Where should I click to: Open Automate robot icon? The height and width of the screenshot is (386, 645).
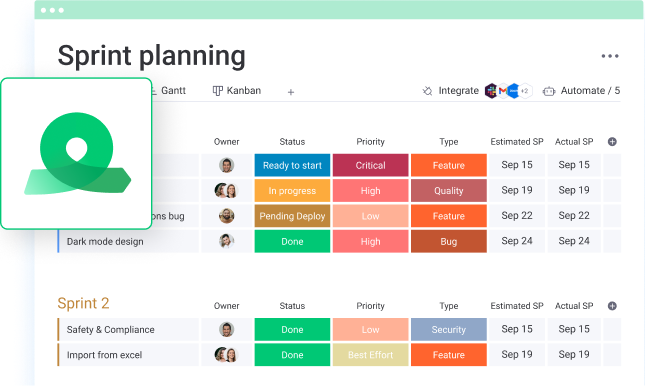pos(549,91)
